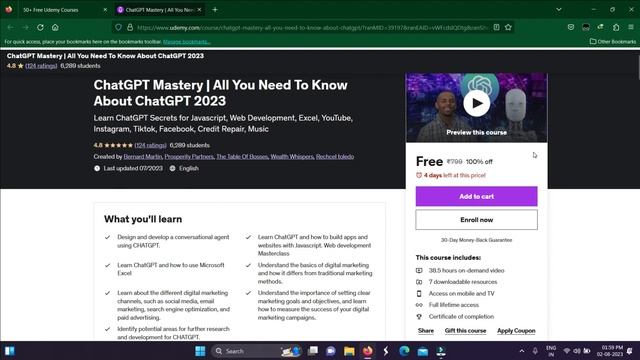640x360 pixels.
Task: Open the Wealth Whispers instructor link
Action: (x=292, y=157)
